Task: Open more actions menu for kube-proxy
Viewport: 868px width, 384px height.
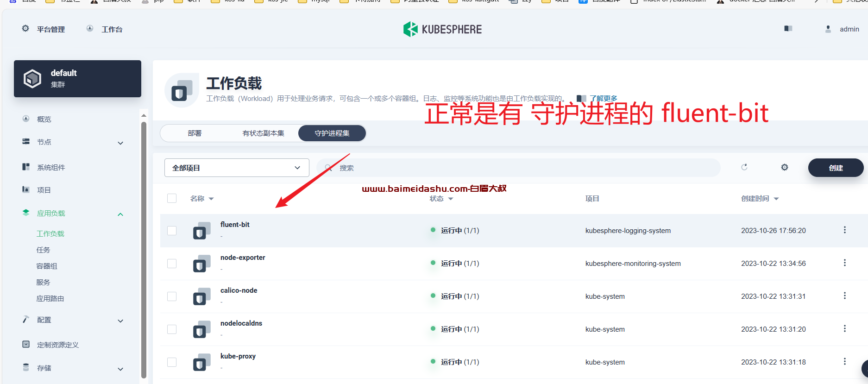Action: click(845, 362)
